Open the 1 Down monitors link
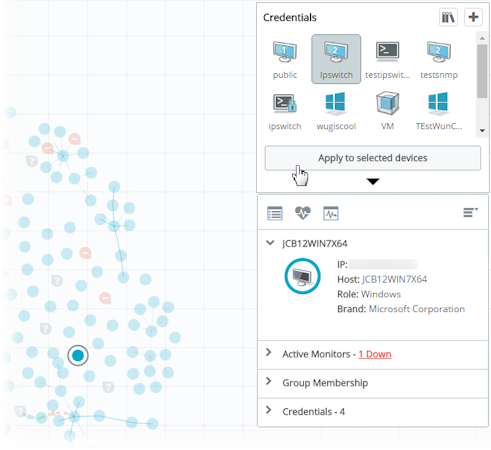Viewport: 491px width, 450px height. (x=375, y=354)
